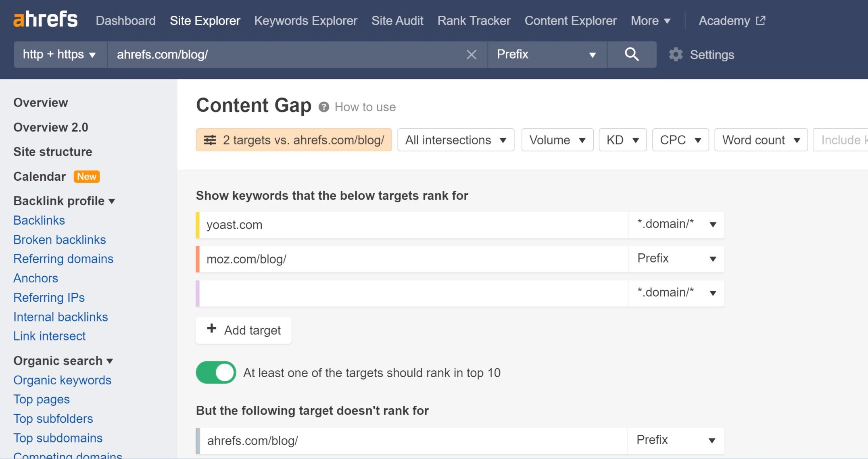Open the http + https protocol dropdown

(x=60, y=54)
